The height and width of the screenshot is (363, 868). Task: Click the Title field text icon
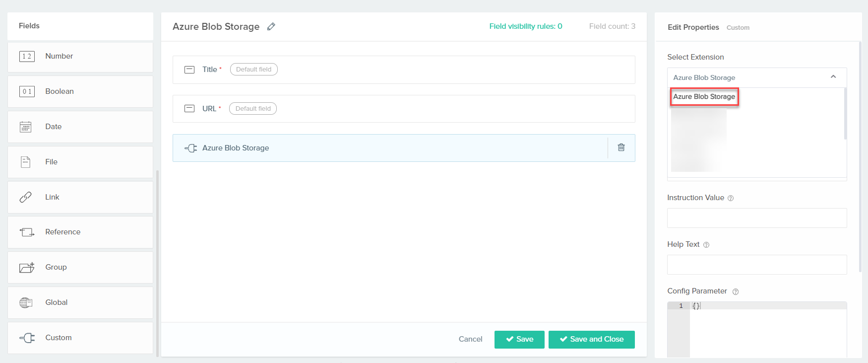(189, 70)
